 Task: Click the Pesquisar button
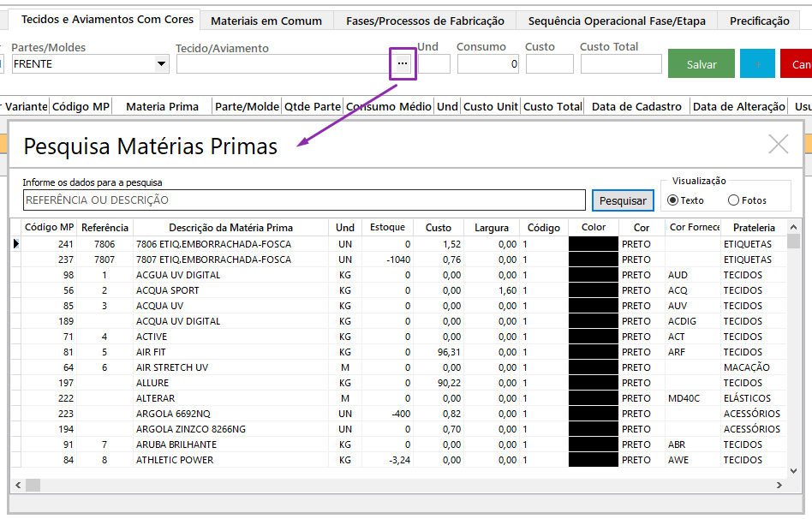coord(623,200)
